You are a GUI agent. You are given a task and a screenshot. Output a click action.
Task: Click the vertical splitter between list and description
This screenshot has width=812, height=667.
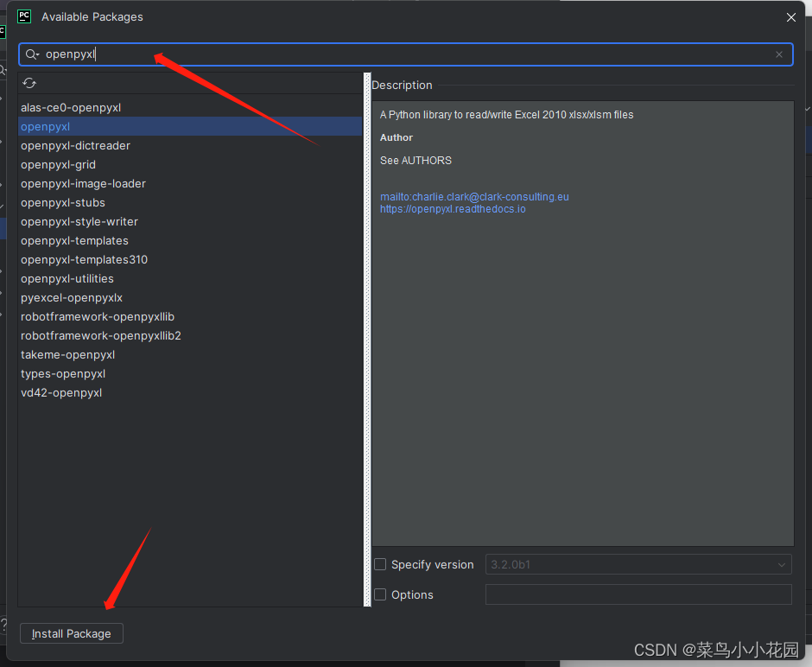(x=367, y=340)
